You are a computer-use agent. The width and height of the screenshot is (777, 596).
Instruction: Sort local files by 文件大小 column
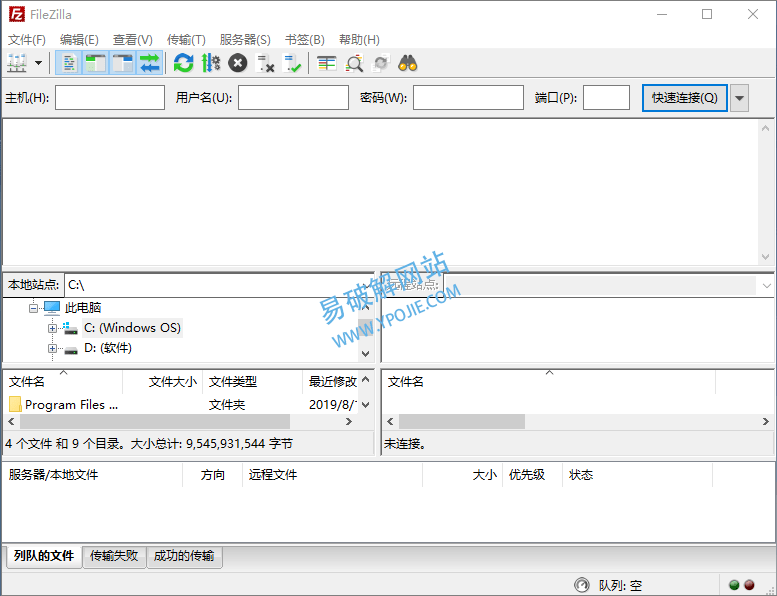click(x=163, y=381)
